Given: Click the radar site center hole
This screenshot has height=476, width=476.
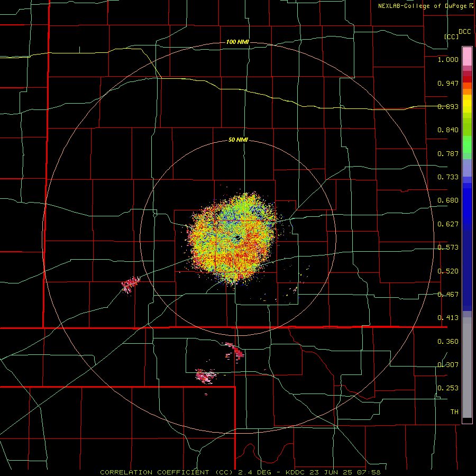Looking at the screenshot, I should click(238, 238).
